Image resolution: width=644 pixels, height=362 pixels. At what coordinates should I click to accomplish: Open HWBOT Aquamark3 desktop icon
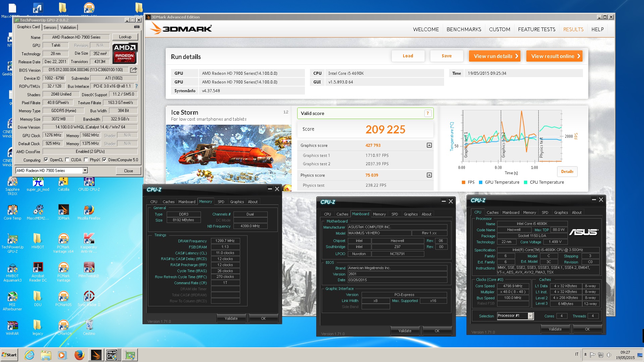(x=12, y=272)
